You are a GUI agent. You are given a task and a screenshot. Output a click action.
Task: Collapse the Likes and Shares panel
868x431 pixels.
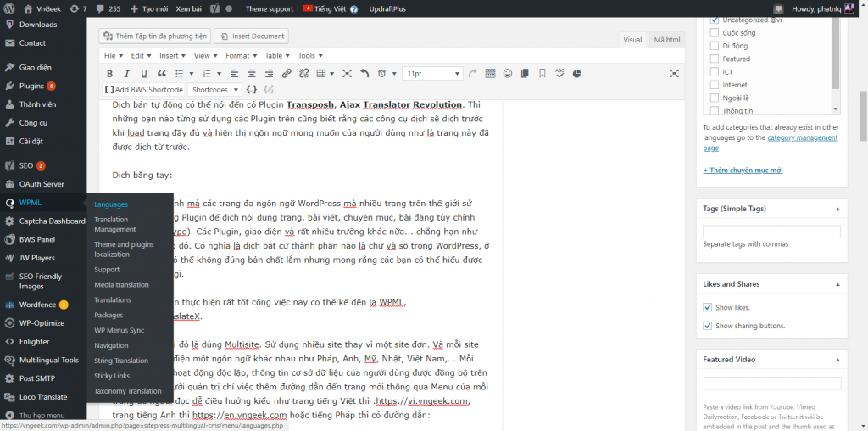[837, 284]
